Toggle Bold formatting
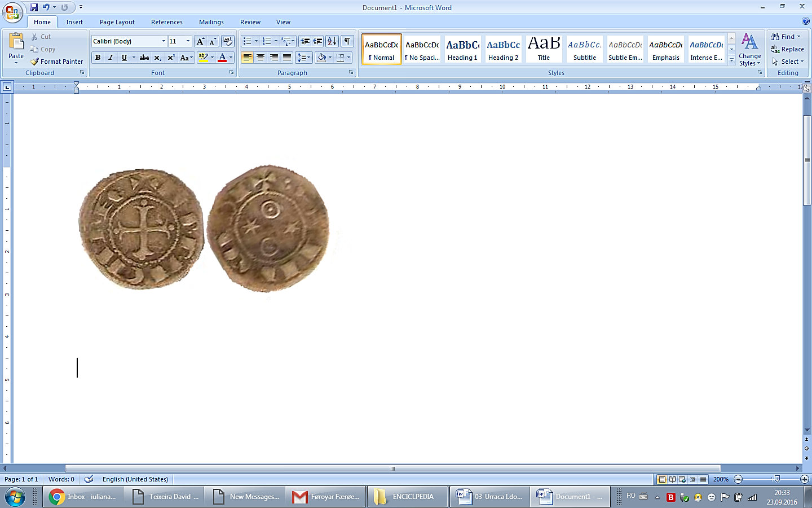The image size is (812, 508). (98, 58)
